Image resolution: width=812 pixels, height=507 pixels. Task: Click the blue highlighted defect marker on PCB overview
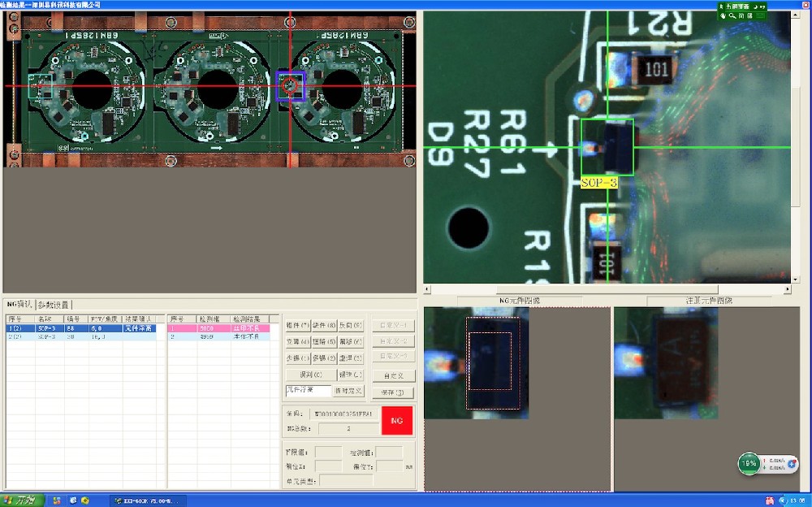tap(290, 85)
